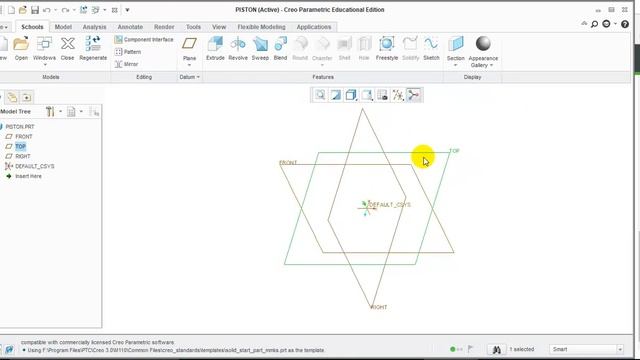Start a new Sketch
The width and height of the screenshot is (640, 360).
coord(431,48)
